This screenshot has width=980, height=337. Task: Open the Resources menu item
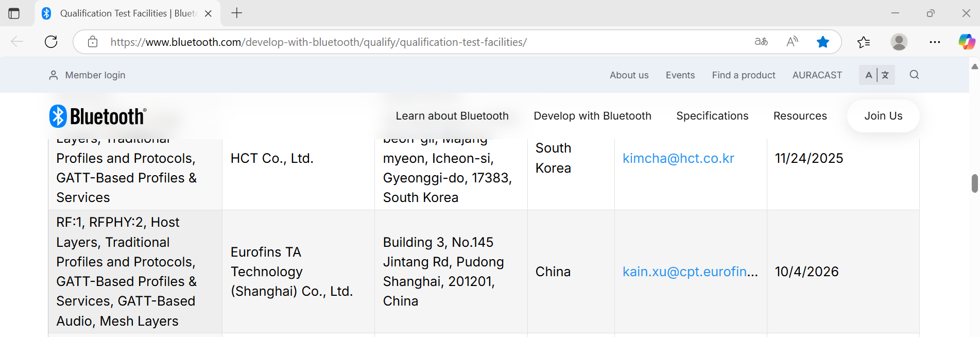[800, 116]
